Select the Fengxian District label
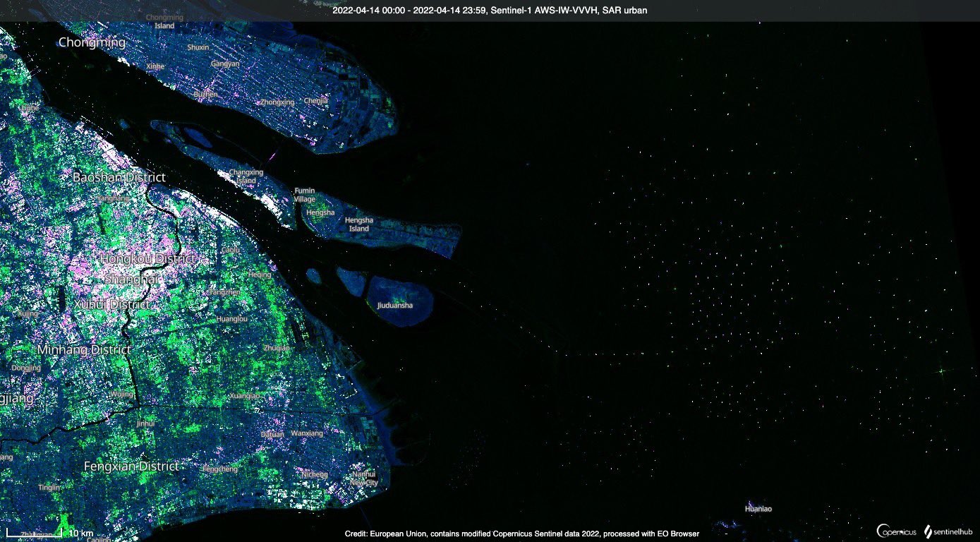The width and height of the screenshot is (980, 542). pyautogui.click(x=131, y=466)
